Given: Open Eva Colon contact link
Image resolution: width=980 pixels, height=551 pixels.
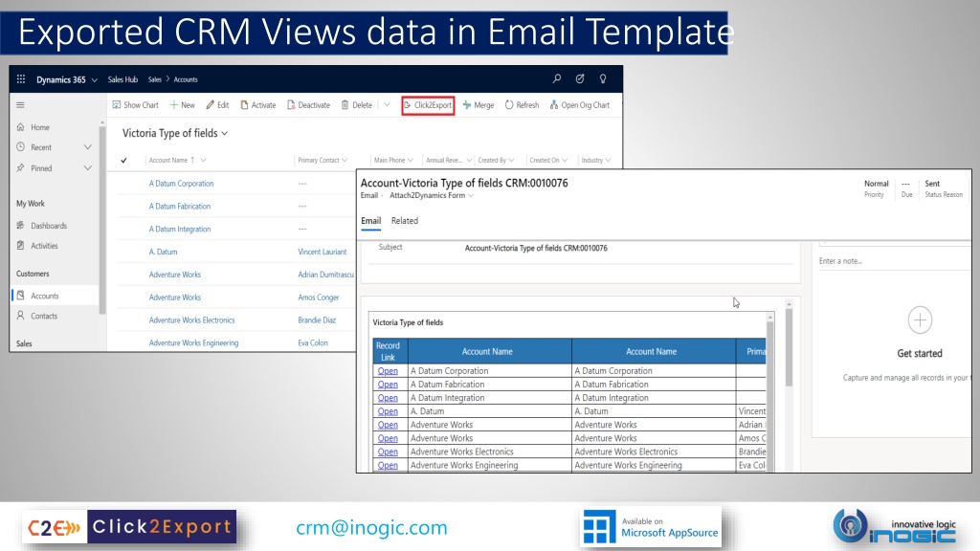Looking at the screenshot, I should [313, 343].
